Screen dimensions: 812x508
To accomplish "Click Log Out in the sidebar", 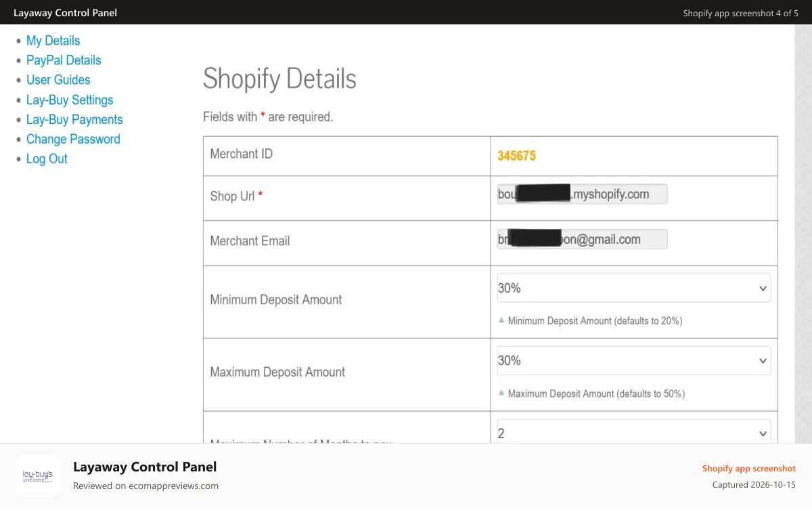I will (x=47, y=158).
